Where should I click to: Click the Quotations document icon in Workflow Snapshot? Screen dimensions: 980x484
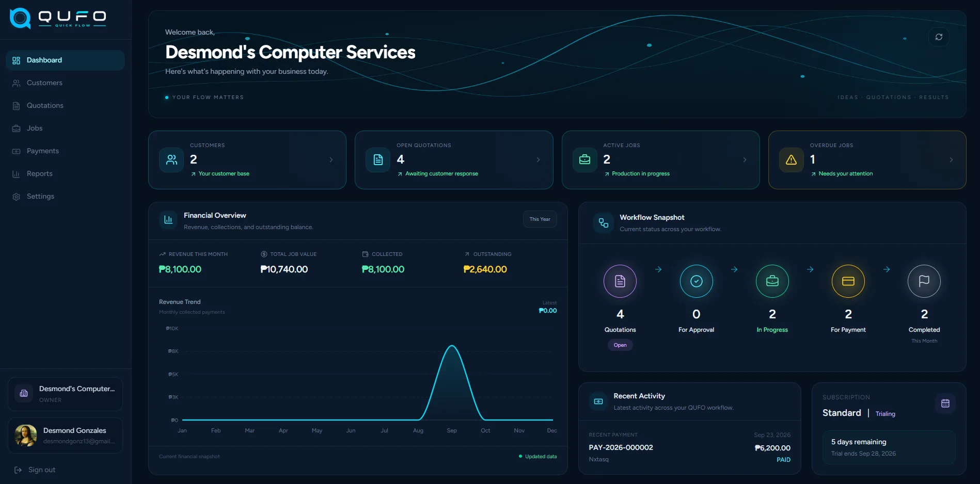pyautogui.click(x=620, y=281)
